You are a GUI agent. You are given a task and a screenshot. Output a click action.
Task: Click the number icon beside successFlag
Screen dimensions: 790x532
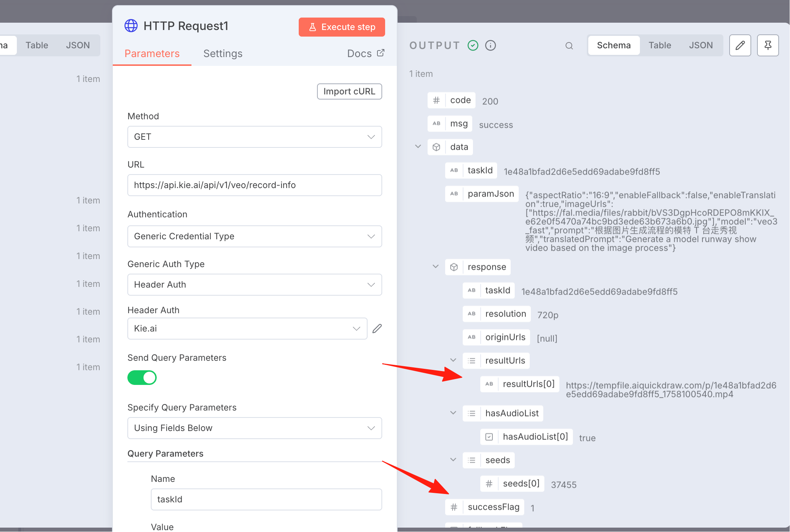click(x=454, y=507)
